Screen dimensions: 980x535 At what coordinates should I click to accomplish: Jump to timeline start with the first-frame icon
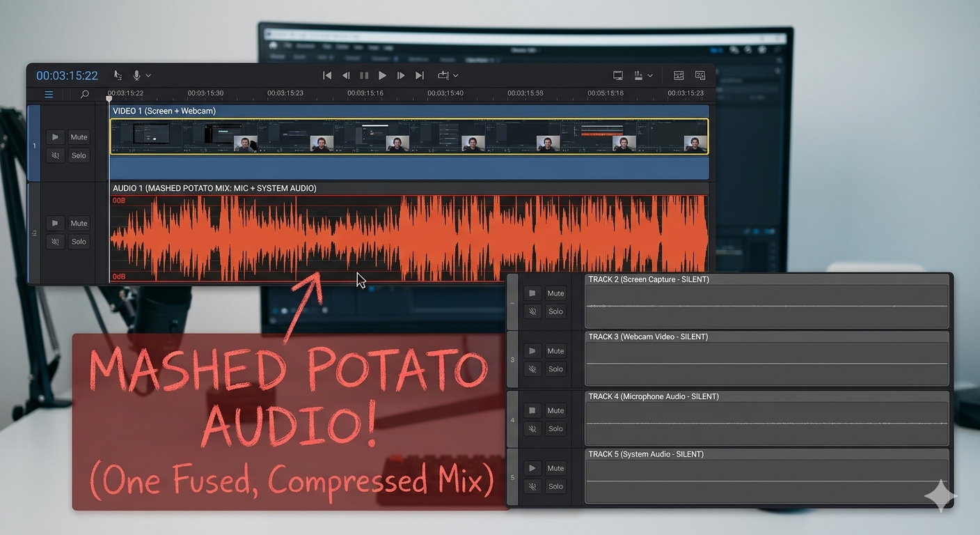[x=327, y=75]
